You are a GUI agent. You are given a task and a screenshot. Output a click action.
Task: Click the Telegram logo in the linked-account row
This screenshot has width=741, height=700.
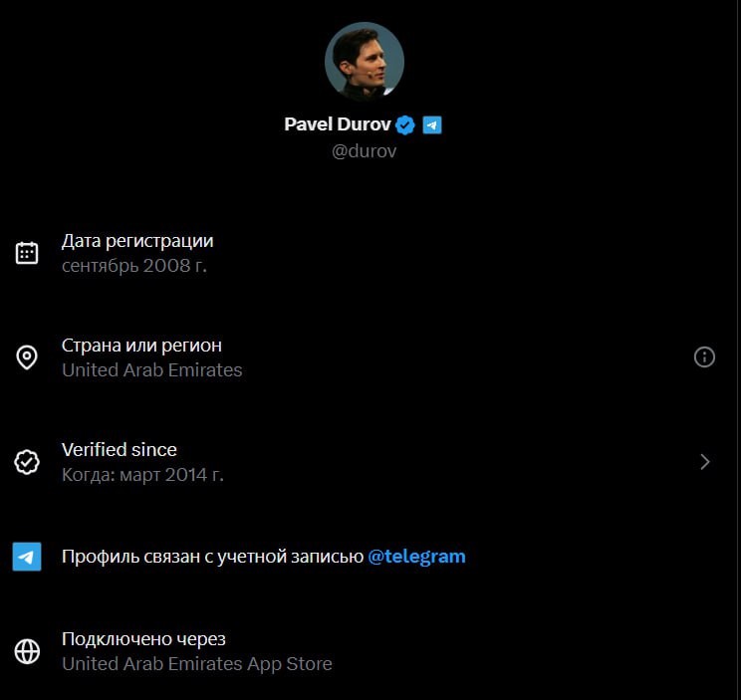coord(27,557)
